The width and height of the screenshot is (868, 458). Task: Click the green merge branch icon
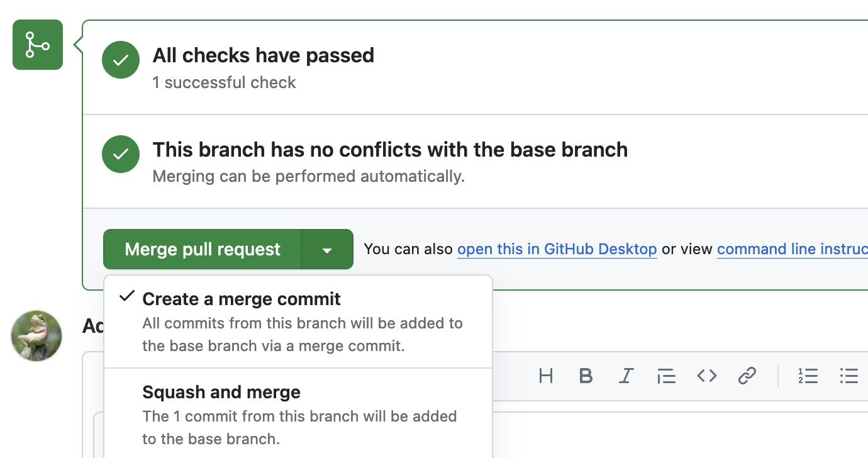pyautogui.click(x=38, y=45)
